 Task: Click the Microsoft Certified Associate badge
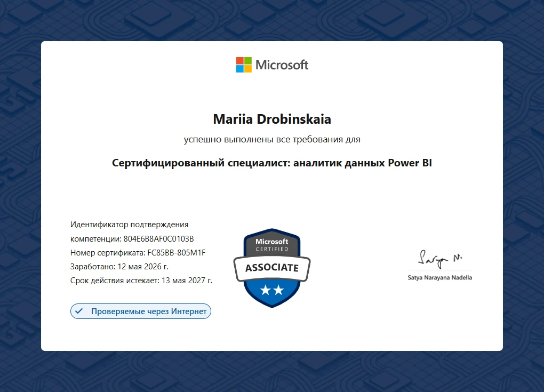pos(272,268)
